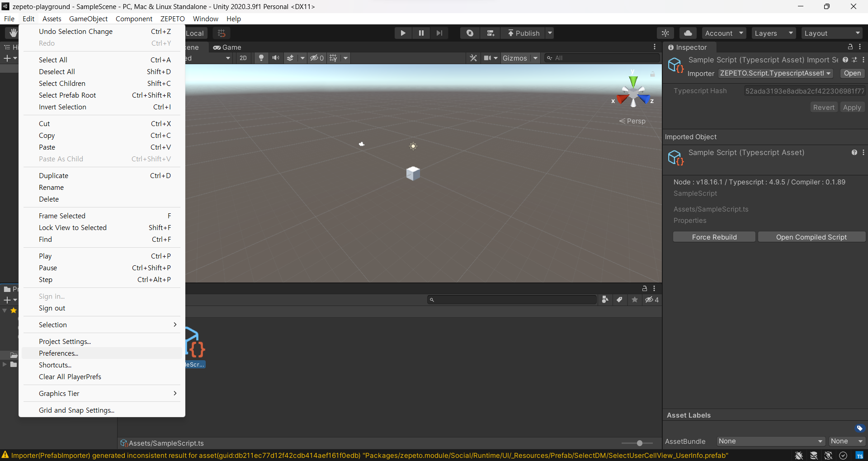This screenshot has height=461, width=868.
Task: Adjust the Project icon size slider
Action: 639,443
